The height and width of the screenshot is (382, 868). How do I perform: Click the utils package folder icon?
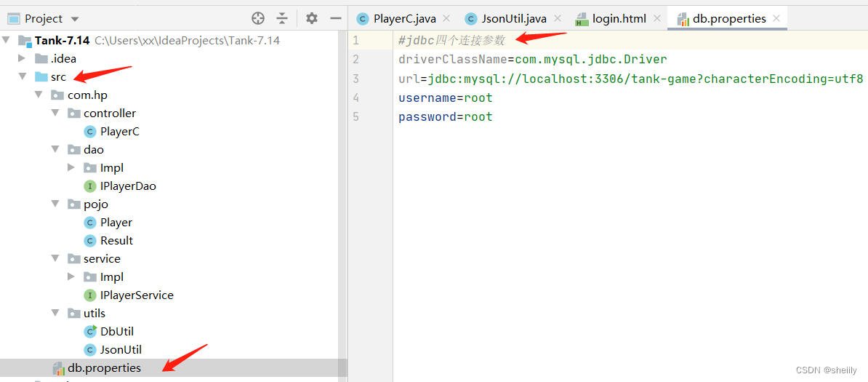click(73, 314)
